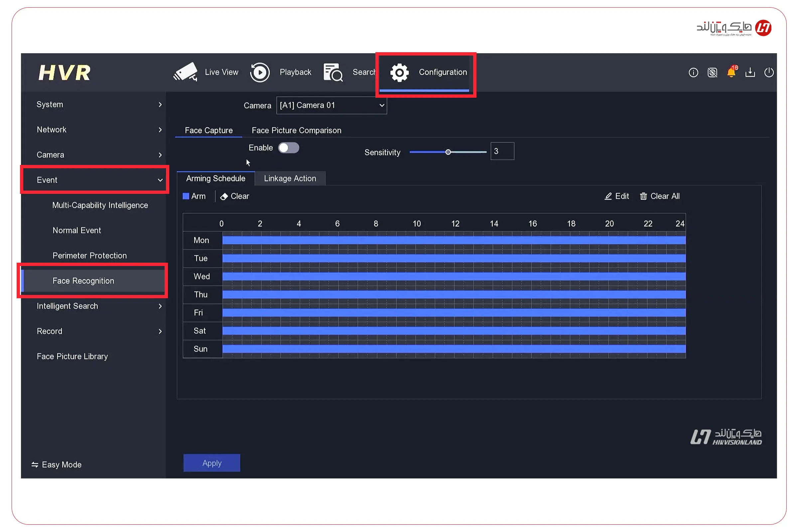Switch to Face Picture Comparison tab
Screen dimensions: 798x532
click(x=296, y=130)
